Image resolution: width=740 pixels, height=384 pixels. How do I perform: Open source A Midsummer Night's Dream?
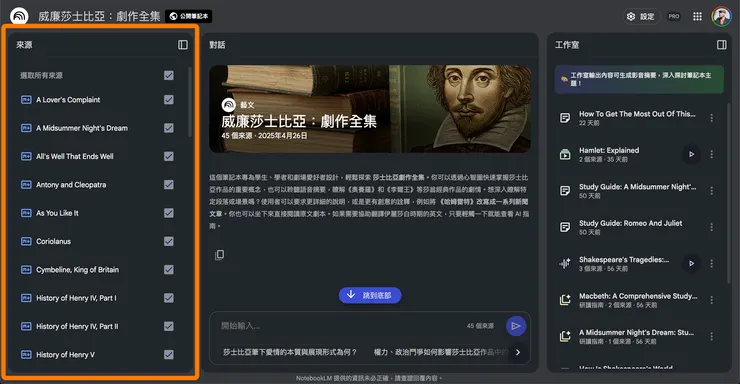click(82, 128)
